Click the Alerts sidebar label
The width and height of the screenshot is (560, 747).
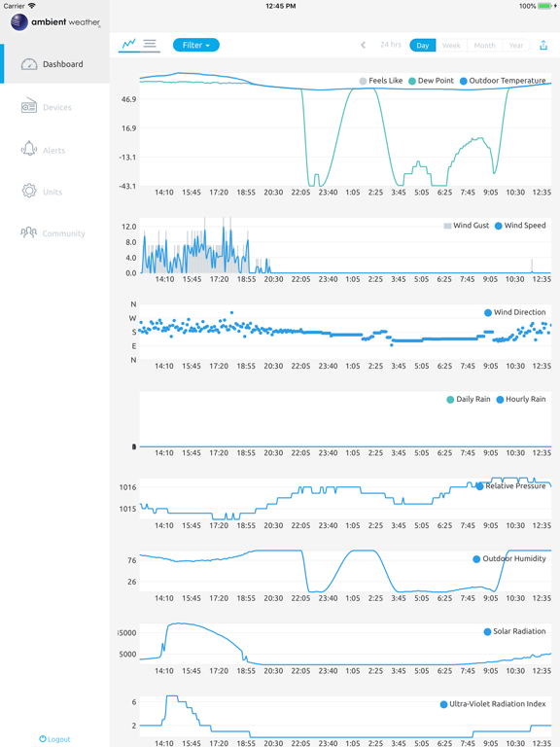pos(53,150)
